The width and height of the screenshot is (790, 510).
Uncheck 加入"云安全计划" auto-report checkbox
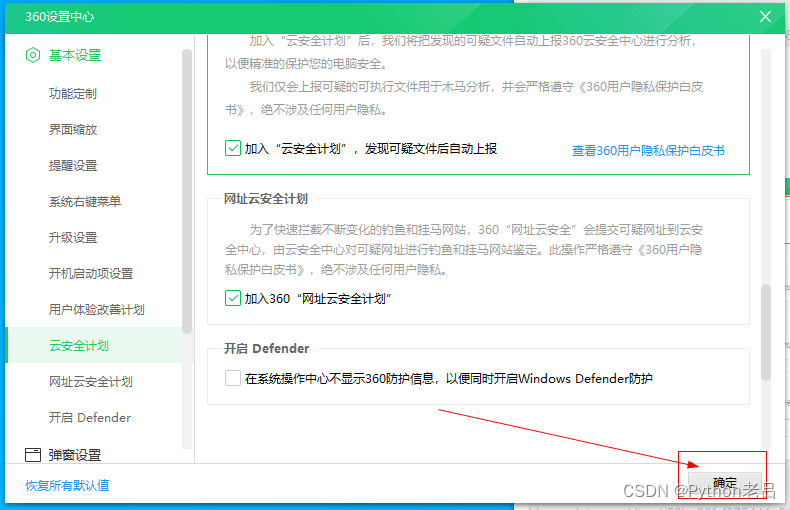[x=232, y=149]
